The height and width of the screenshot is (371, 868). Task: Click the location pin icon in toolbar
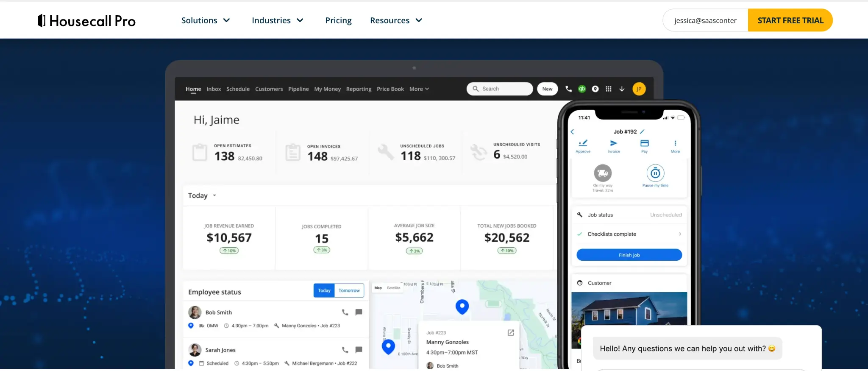coord(595,89)
